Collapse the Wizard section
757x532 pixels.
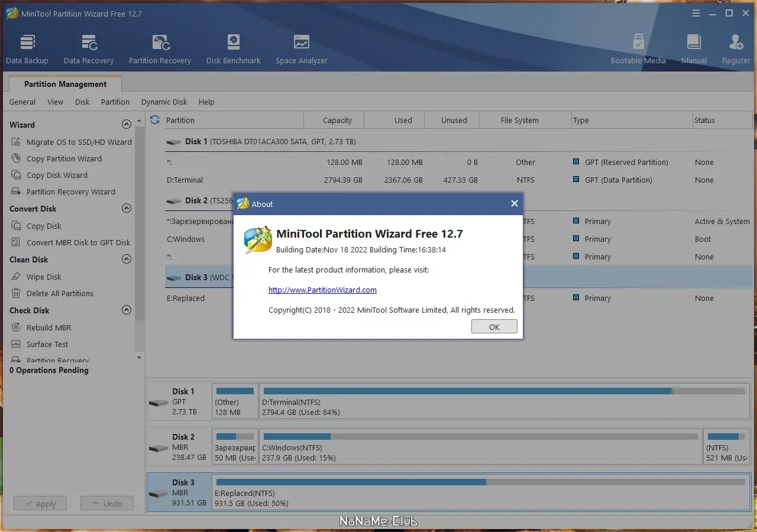(x=126, y=125)
